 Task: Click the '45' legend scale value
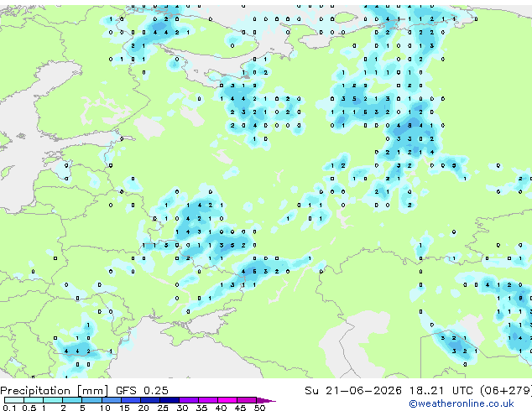pyautogui.click(x=240, y=408)
